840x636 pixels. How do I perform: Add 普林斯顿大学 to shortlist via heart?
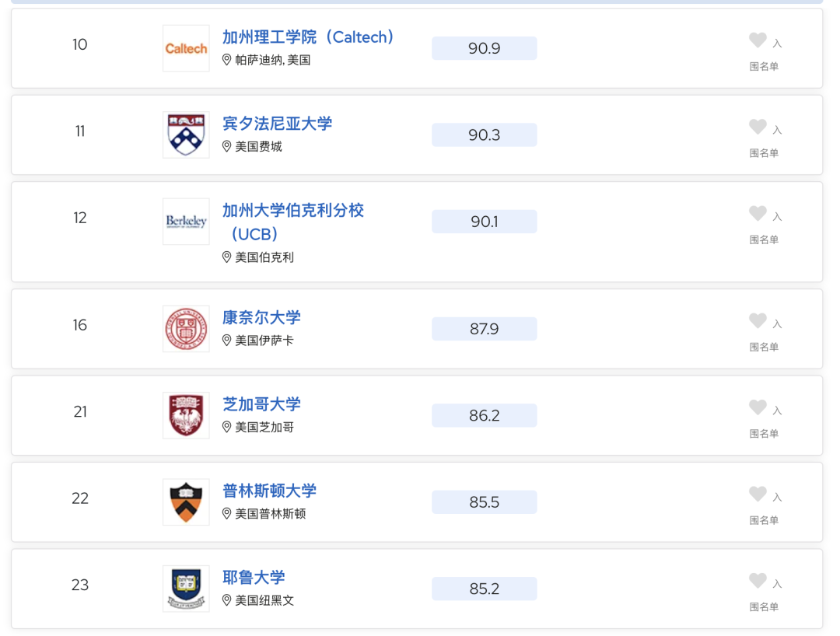click(758, 494)
